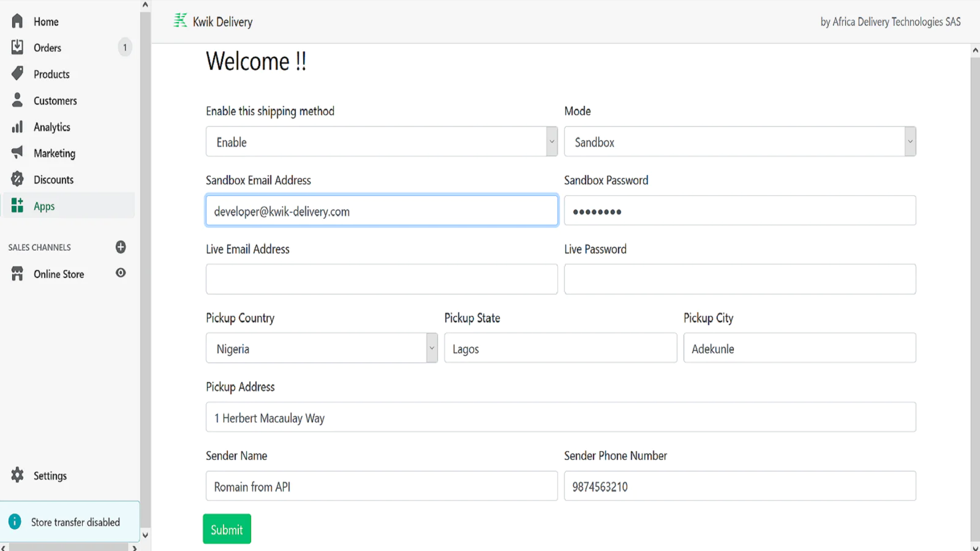
Task: Open Online Store sales channel
Action: (x=59, y=274)
